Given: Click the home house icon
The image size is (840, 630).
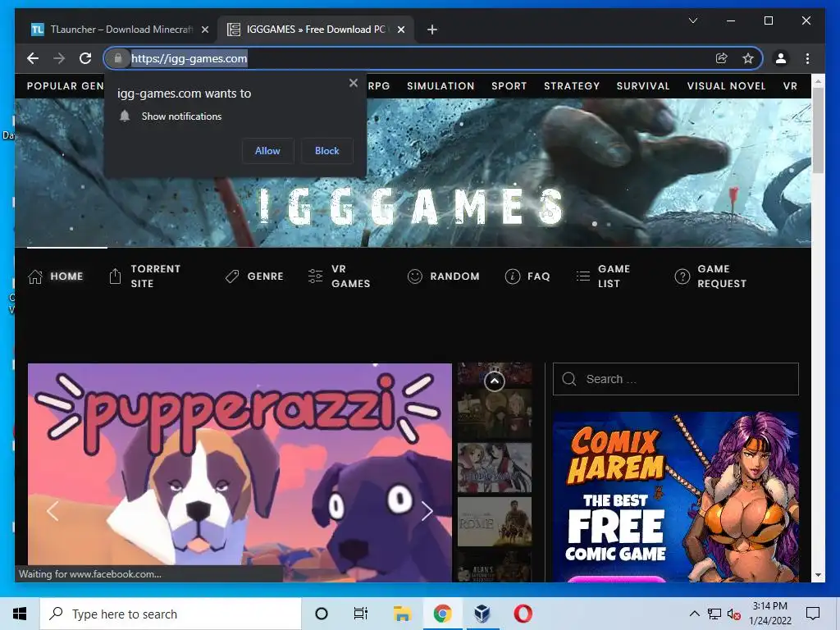Looking at the screenshot, I should tap(35, 276).
